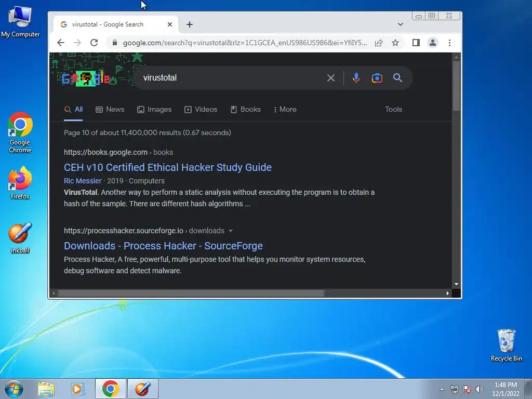
Task: Close the virustotal Google Search tab
Action: [170, 24]
